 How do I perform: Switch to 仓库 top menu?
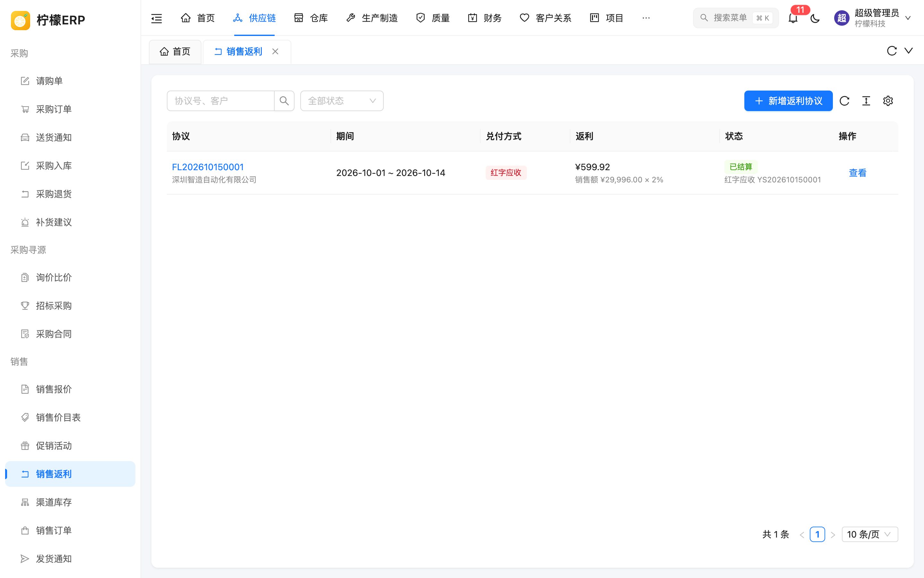pyautogui.click(x=311, y=18)
